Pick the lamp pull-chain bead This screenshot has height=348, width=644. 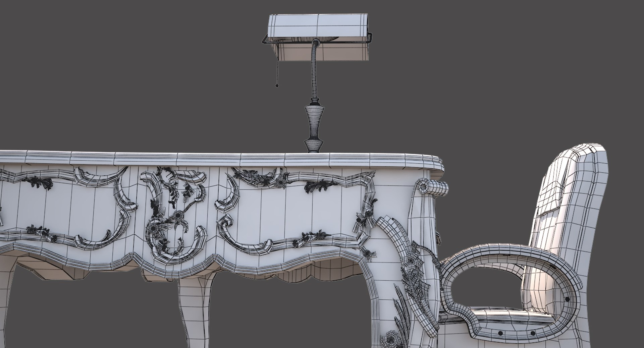click(277, 85)
